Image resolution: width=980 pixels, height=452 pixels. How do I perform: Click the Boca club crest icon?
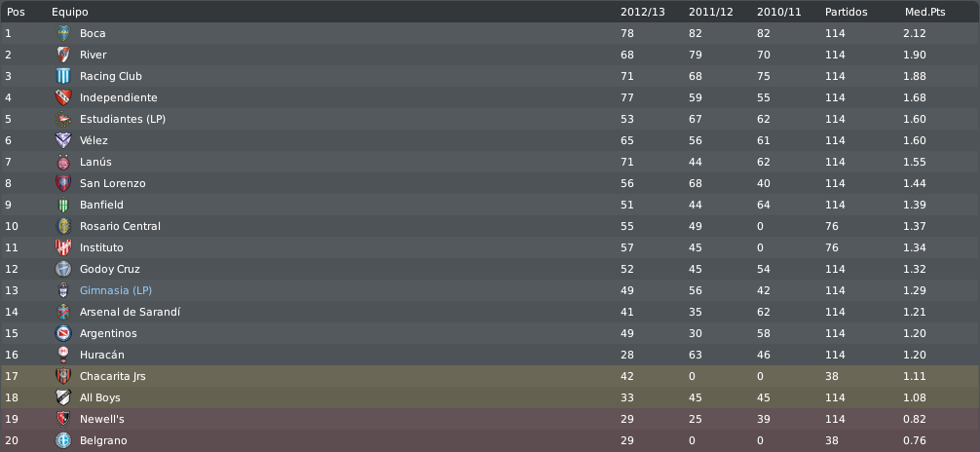click(x=63, y=33)
